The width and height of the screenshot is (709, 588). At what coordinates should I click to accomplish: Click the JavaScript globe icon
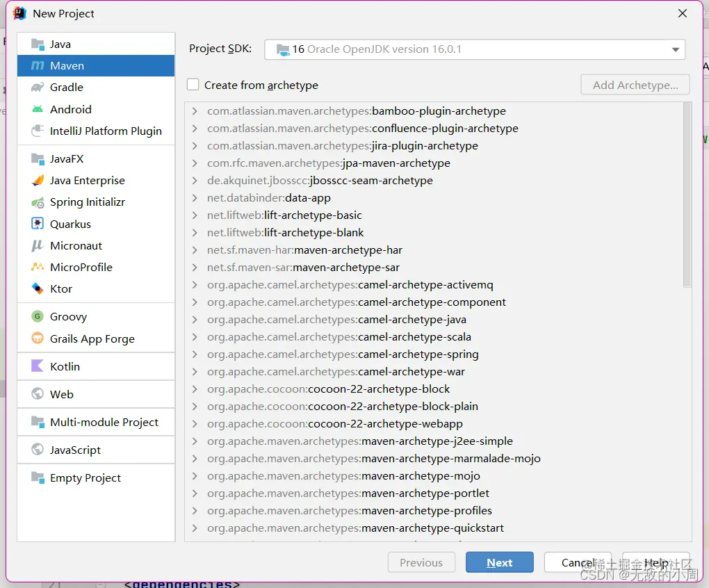[x=38, y=449]
